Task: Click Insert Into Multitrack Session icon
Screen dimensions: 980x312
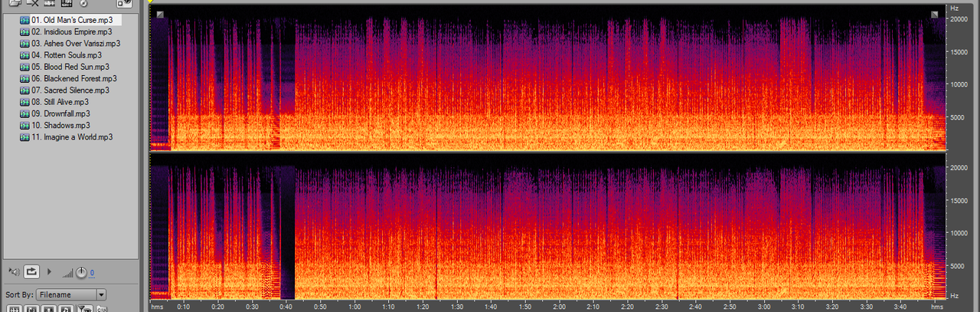Action: tap(50, 4)
